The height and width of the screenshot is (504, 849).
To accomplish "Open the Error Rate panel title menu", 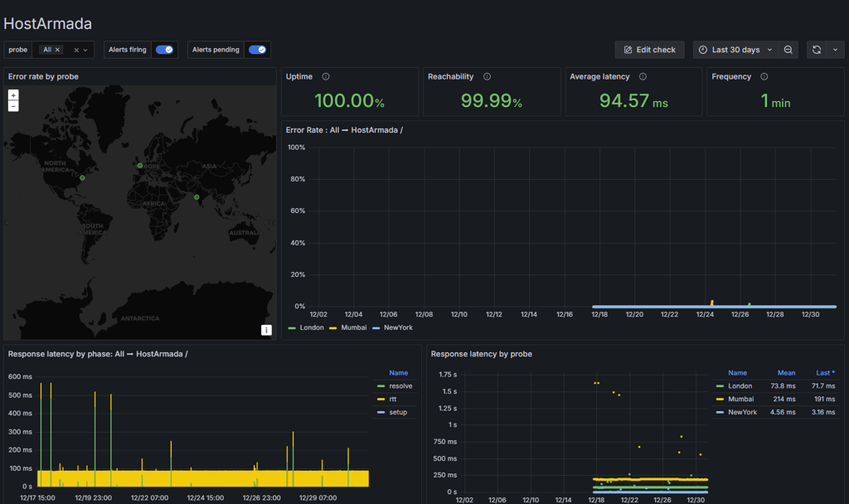I will coord(344,130).
